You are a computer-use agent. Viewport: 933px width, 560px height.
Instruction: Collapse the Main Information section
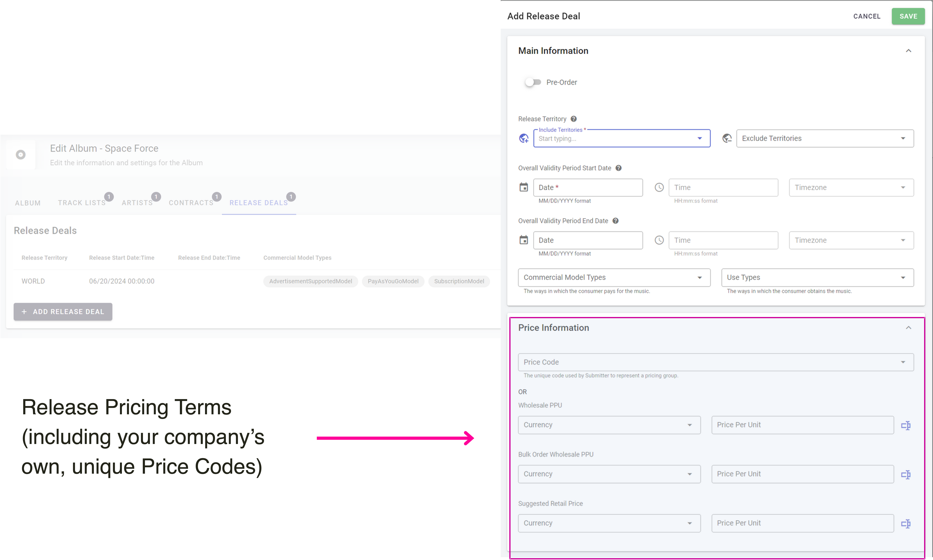[x=908, y=51]
